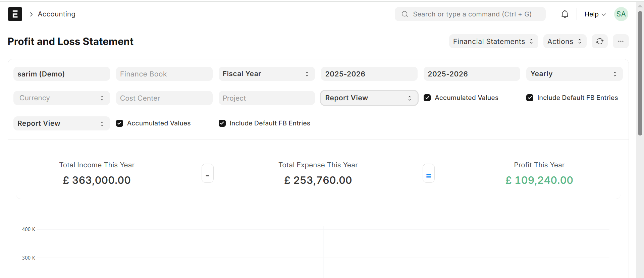Click the equals operator icon in summary
Viewport: 644px width, 278px height.
tap(428, 173)
